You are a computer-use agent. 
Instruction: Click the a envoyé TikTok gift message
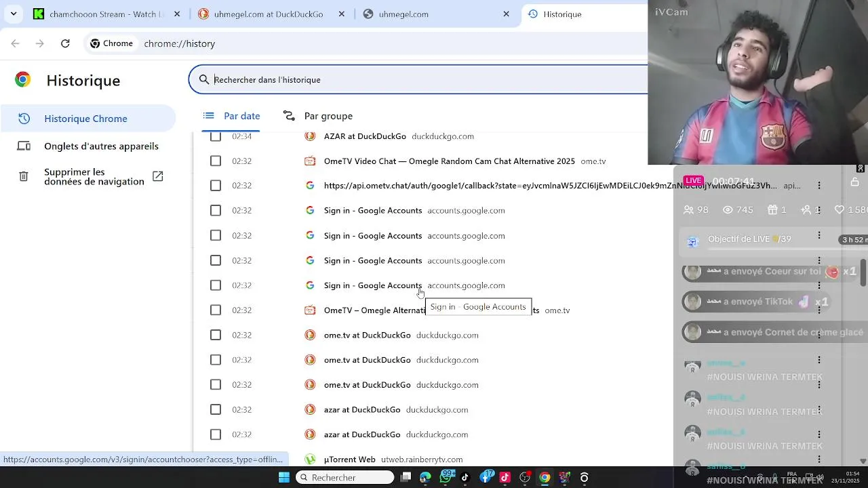[x=756, y=302]
